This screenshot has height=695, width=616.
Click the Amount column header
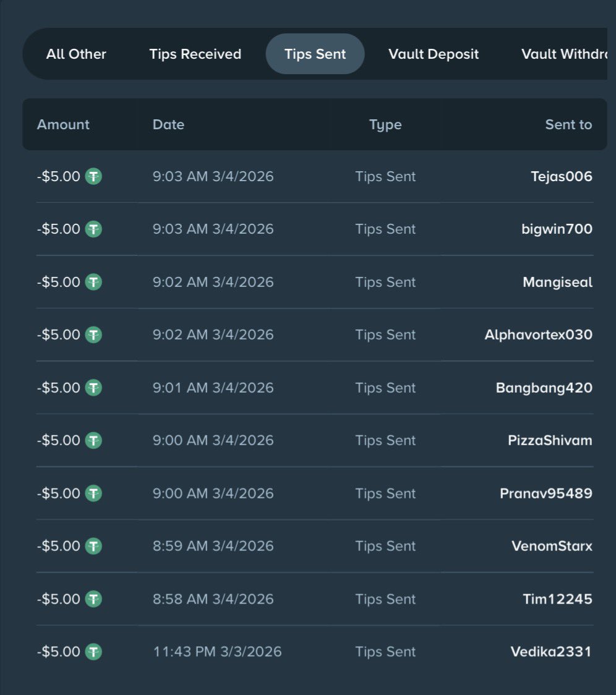[x=63, y=124]
